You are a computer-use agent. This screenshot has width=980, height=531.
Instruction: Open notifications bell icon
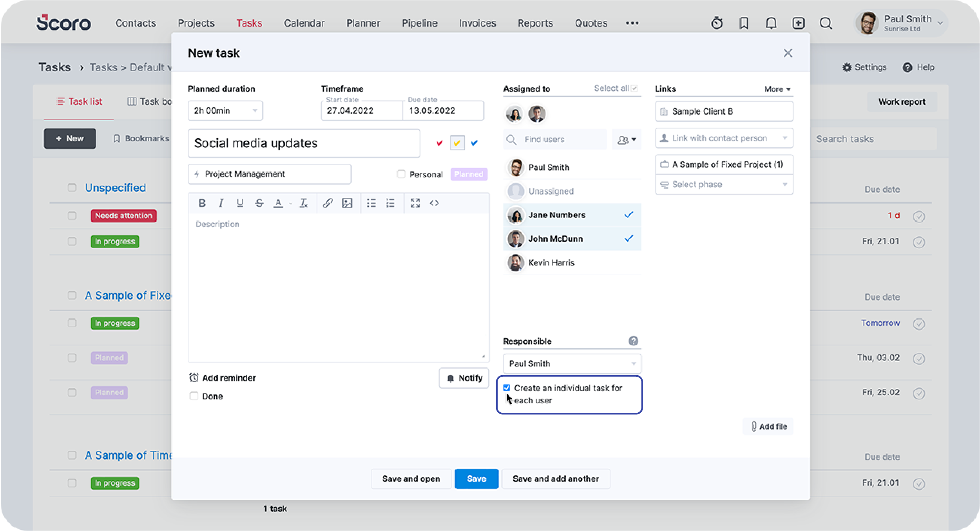pos(771,23)
